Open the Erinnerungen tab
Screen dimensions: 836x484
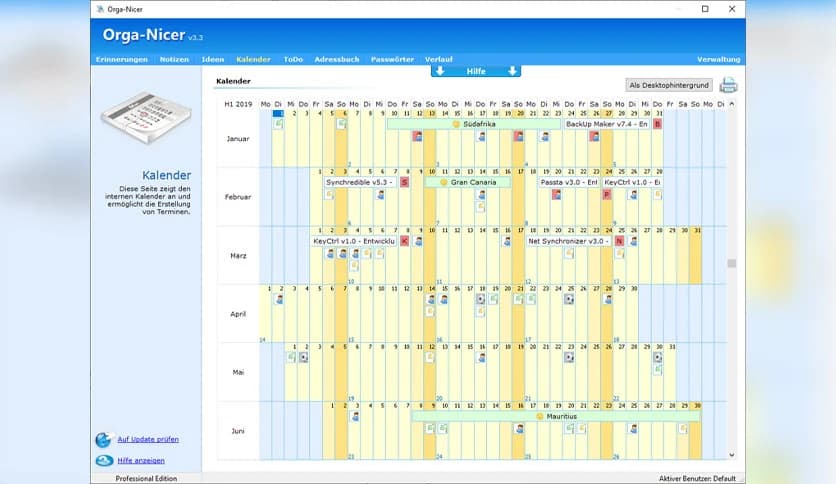(122, 59)
